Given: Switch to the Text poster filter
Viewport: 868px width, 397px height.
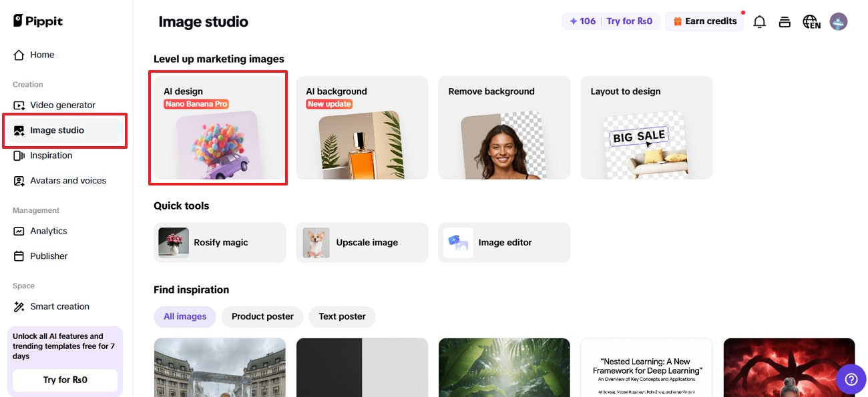Looking at the screenshot, I should point(341,316).
